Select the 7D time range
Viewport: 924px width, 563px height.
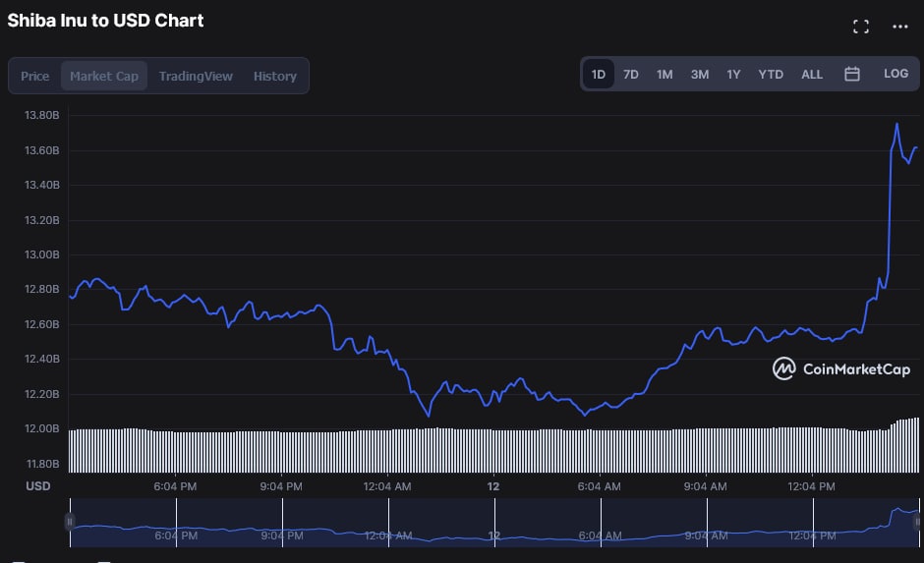(631, 74)
